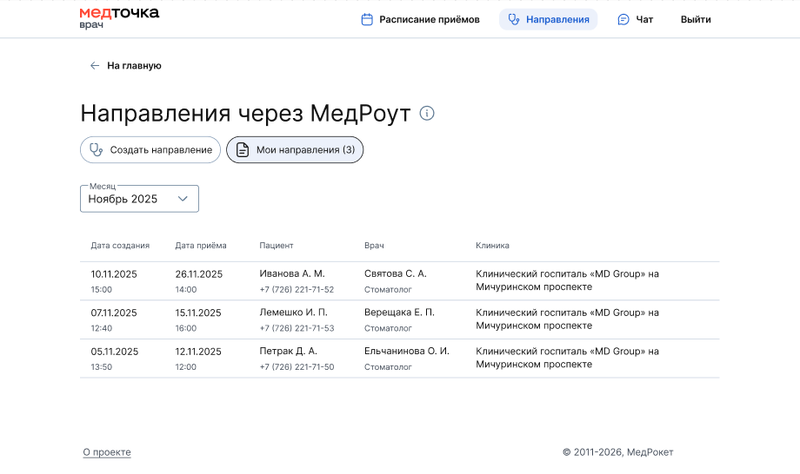
Task: Click creation time 15:00
Action: click(101, 289)
